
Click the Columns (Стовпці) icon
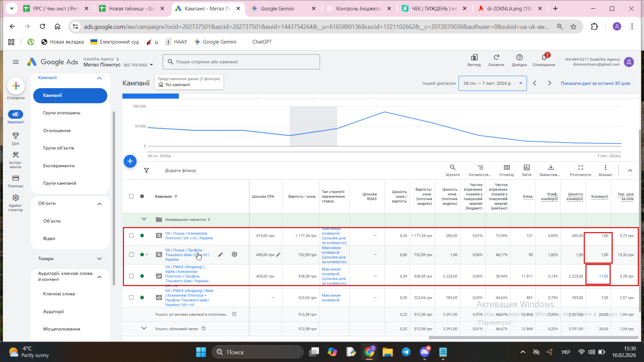point(506,168)
